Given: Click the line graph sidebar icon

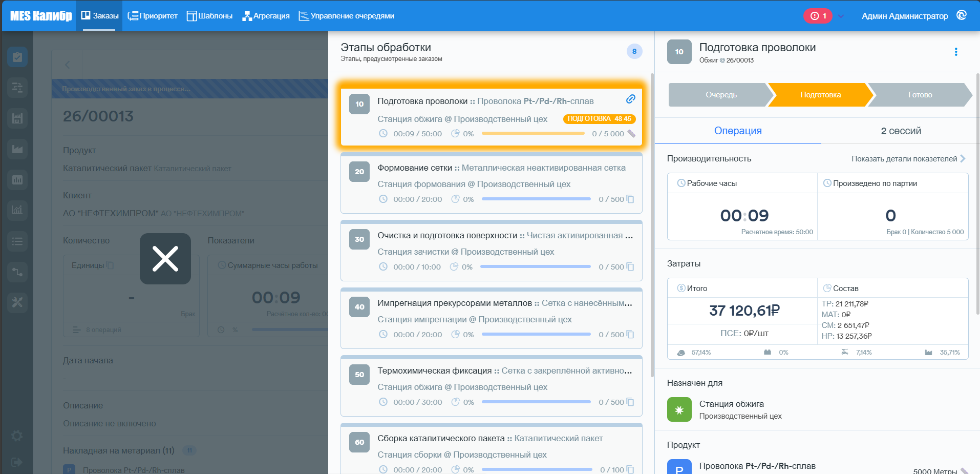Looking at the screenshot, I should [x=17, y=210].
